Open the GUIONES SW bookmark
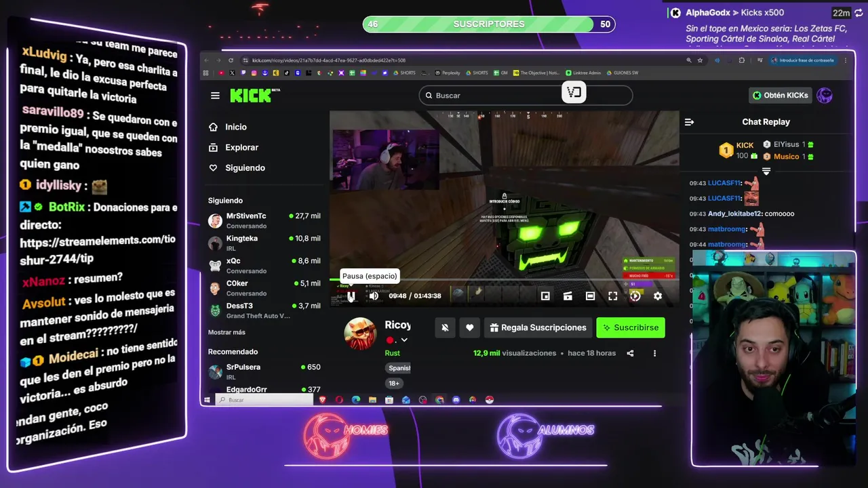The width and height of the screenshot is (868, 488). (623, 73)
